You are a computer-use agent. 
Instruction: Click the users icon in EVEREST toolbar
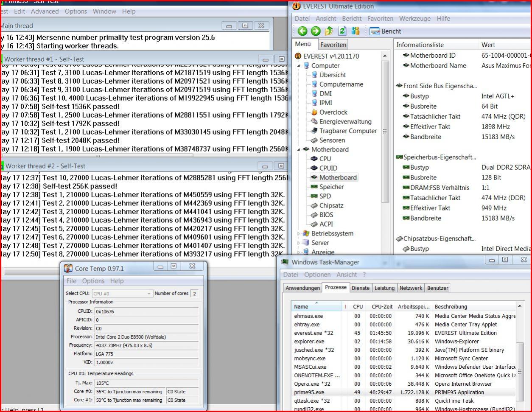(355, 31)
